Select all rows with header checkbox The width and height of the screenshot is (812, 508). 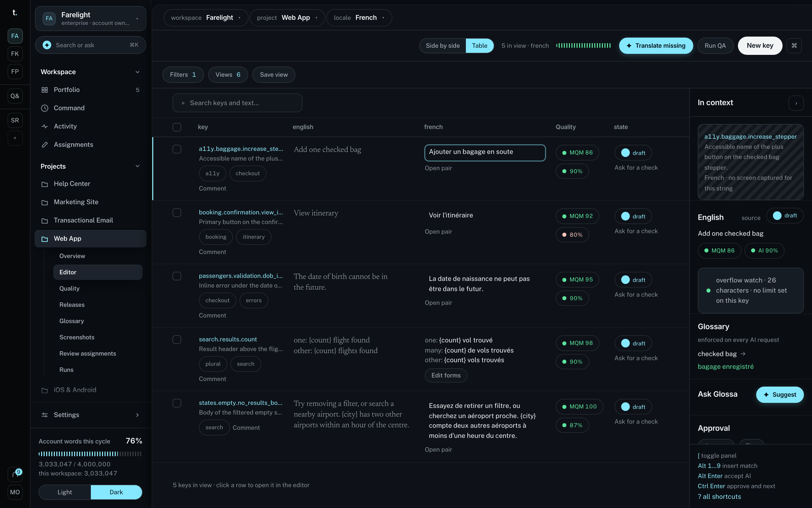click(x=177, y=127)
